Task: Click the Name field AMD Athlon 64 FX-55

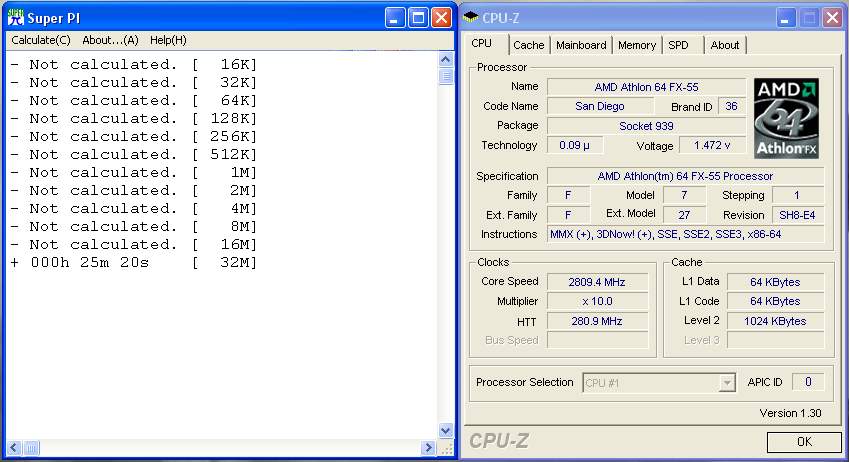Action: (646, 87)
